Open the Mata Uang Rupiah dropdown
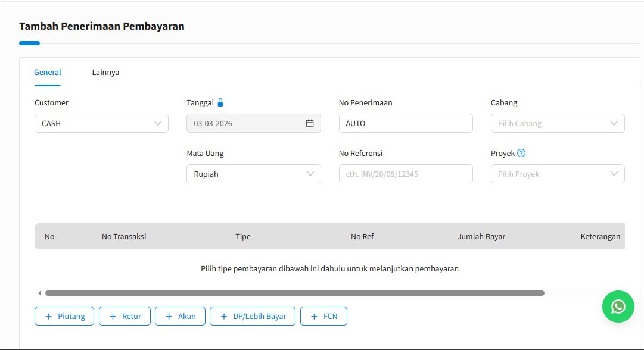Screen dimensions: 644x350 pos(253,174)
